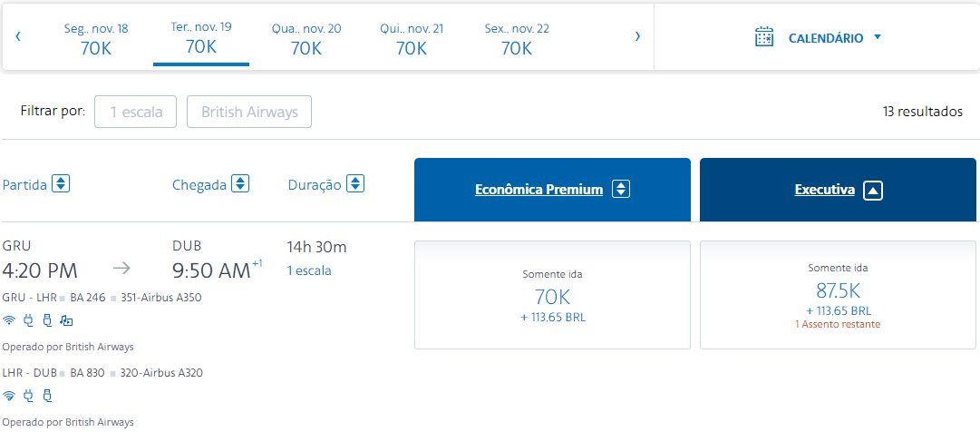Go to previous dates with left arrow
Screen dimensions: 980x432
18,36
